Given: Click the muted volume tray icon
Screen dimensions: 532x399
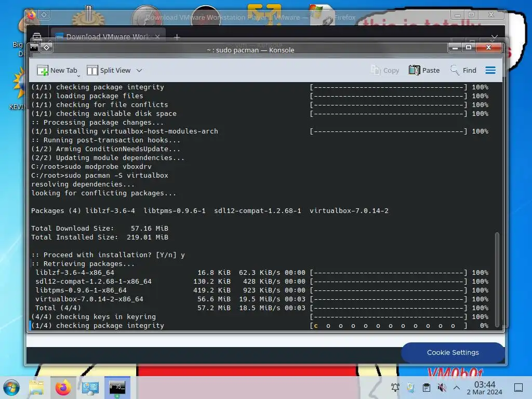Looking at the screenshot, I should click(x=442, y=388).
